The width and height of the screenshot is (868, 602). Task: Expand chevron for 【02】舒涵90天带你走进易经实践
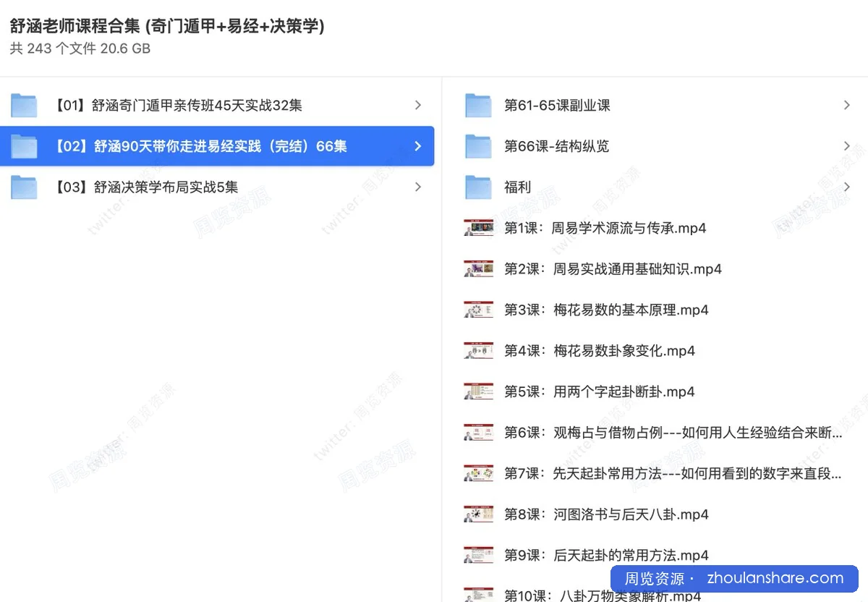point(417,146)
